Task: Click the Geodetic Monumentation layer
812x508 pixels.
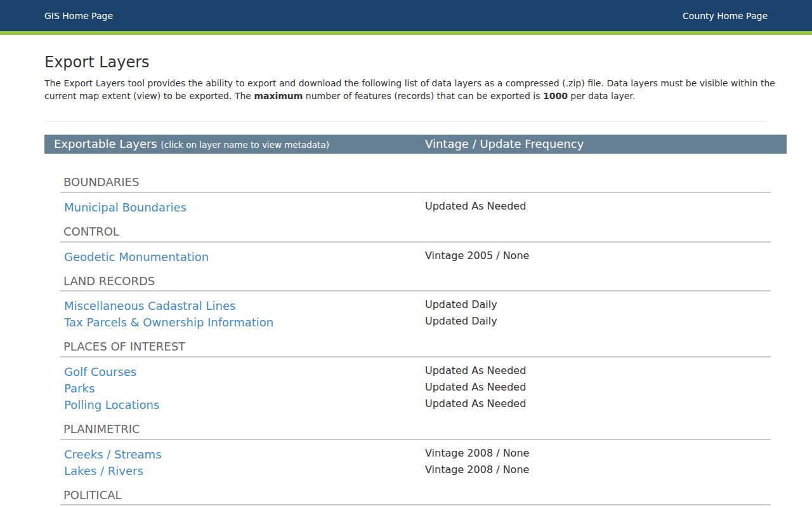Action: coord(136,257)
